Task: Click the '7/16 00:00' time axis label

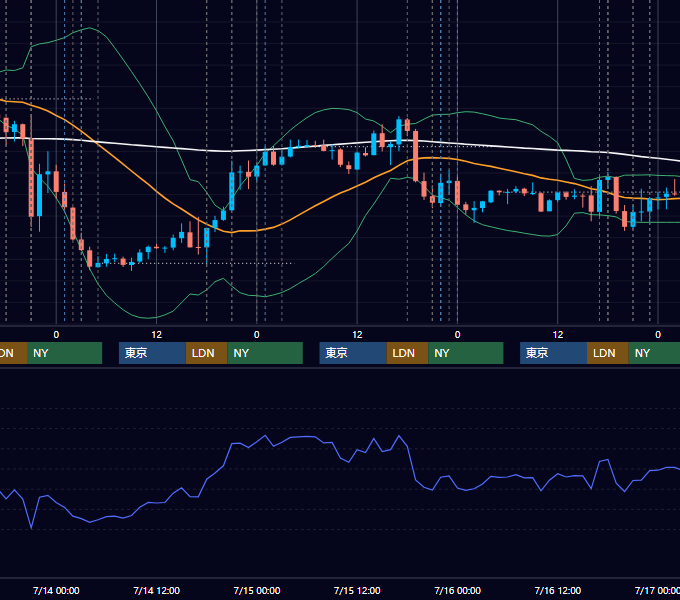Action: (x=458, y=590)
